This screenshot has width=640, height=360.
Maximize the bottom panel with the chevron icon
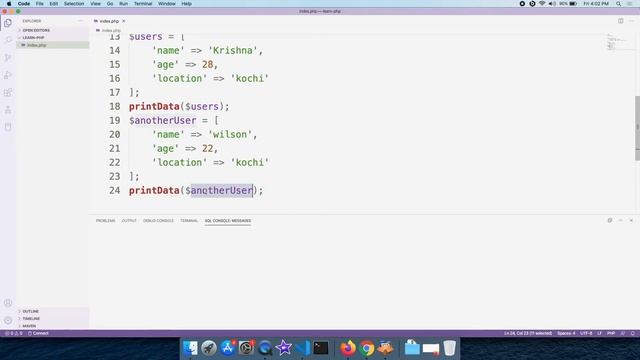coord(620,220)
